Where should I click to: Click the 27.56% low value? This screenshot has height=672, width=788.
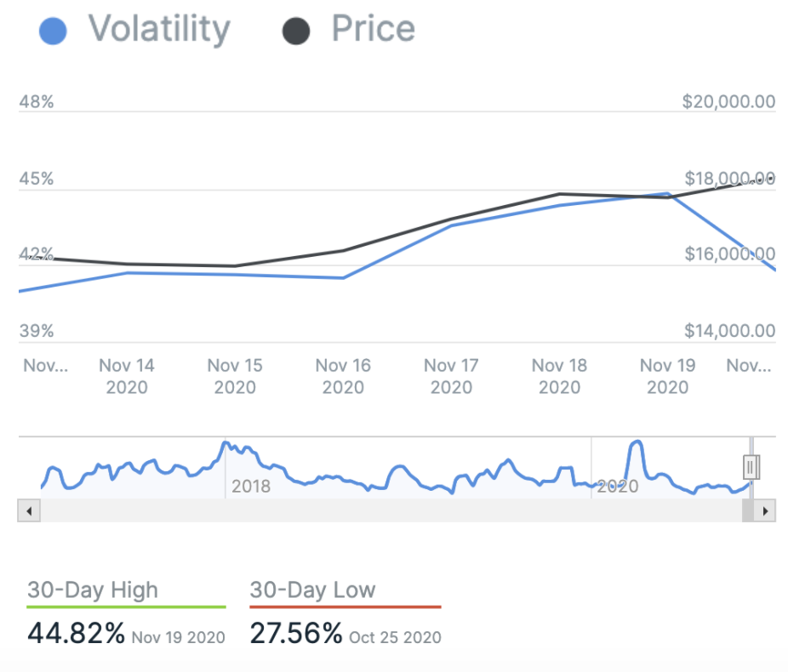296,634
